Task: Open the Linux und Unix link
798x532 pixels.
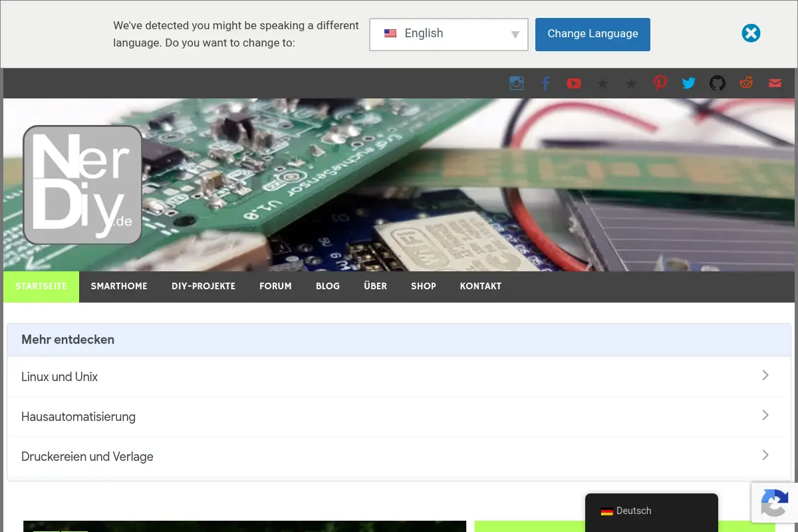Action: point(399,377)
